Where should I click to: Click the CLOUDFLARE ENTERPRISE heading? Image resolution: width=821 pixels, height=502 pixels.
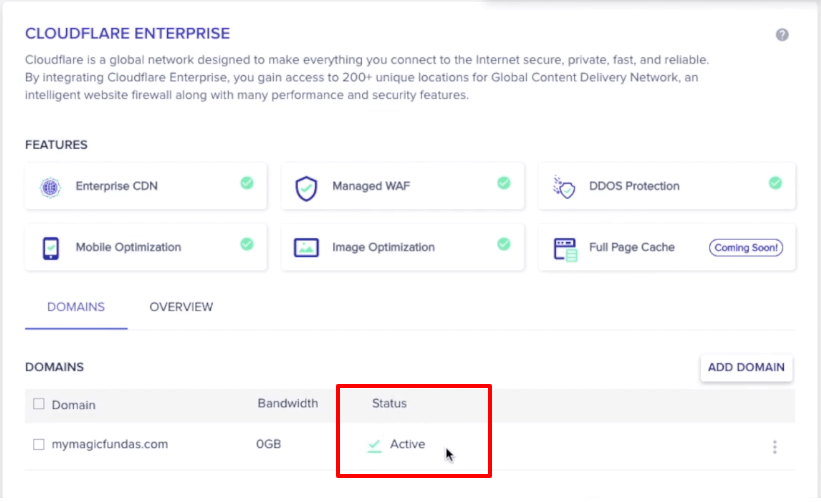point(128,34)
